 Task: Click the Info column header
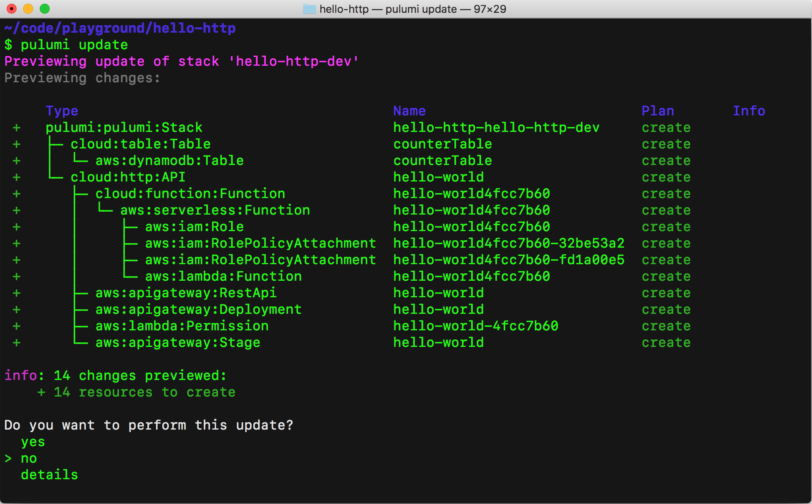coord(749,111)
